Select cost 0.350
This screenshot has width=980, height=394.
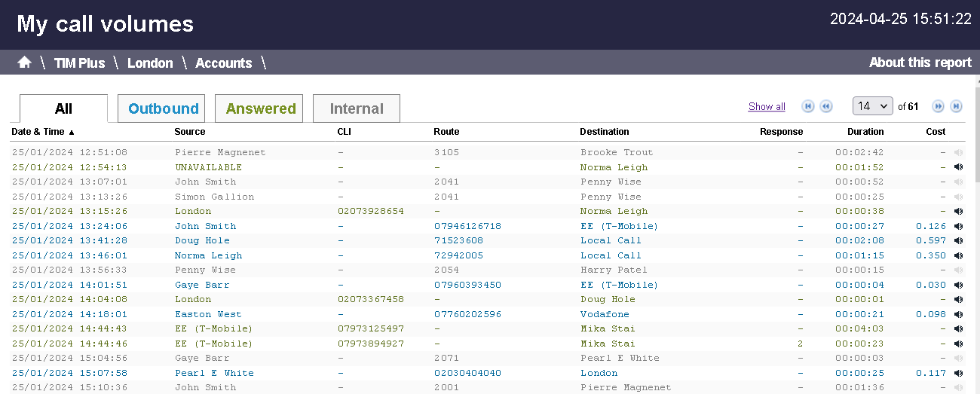pyautogui.click(x=931, y=255)
